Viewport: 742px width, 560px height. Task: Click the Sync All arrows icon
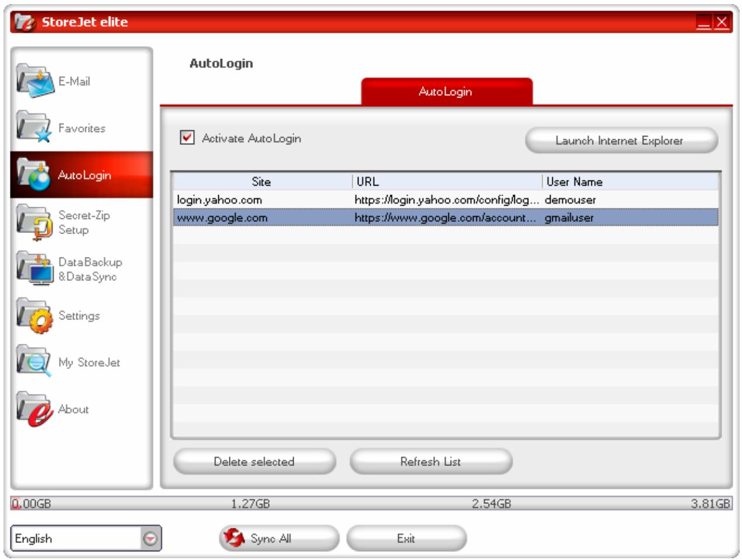(x=233, y=537)
